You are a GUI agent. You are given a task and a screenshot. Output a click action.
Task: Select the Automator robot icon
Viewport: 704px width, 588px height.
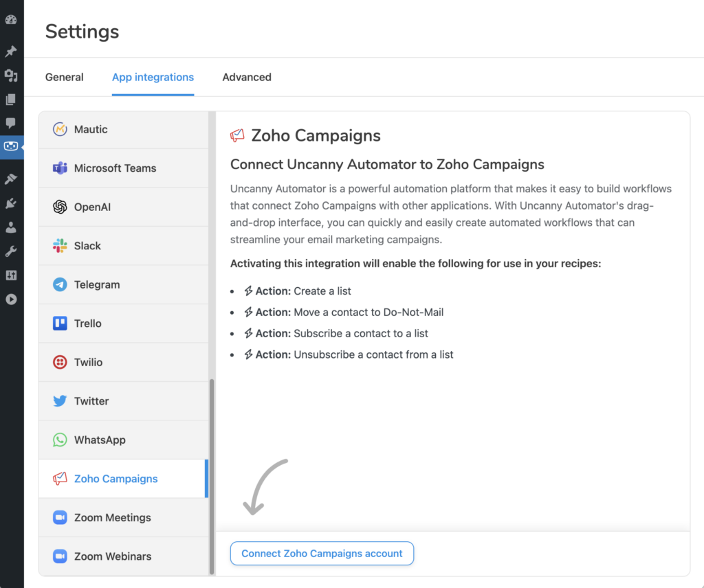click(11, 146)
